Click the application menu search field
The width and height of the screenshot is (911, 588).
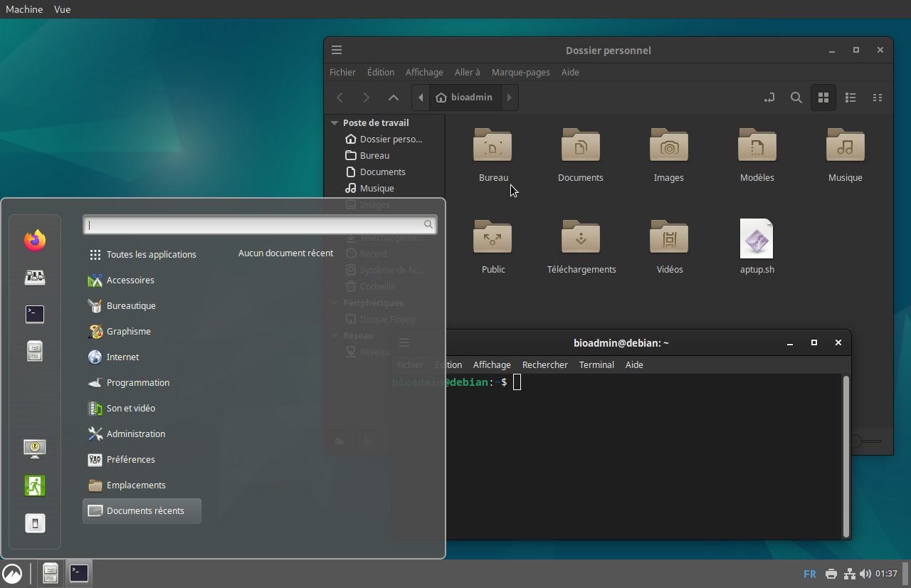click(255, 225)
